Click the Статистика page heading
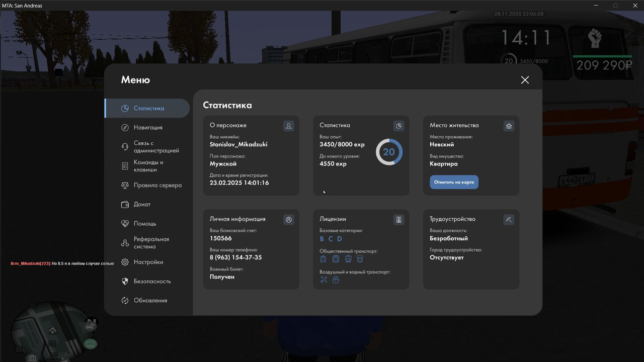Screen dimensions: 644x362 click(227, 105)
